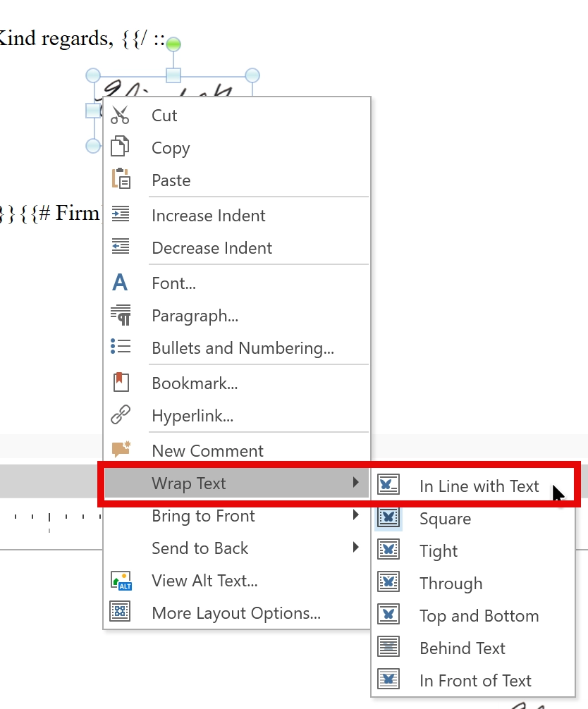Click the View Alt Text image icon
Screen dimensions: 588x709
tap(121, 581)
